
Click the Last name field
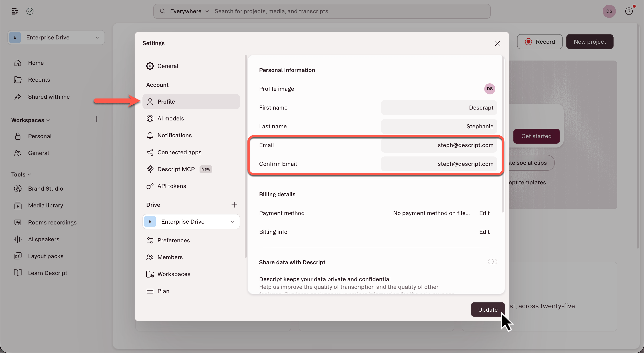click(439, 126)
